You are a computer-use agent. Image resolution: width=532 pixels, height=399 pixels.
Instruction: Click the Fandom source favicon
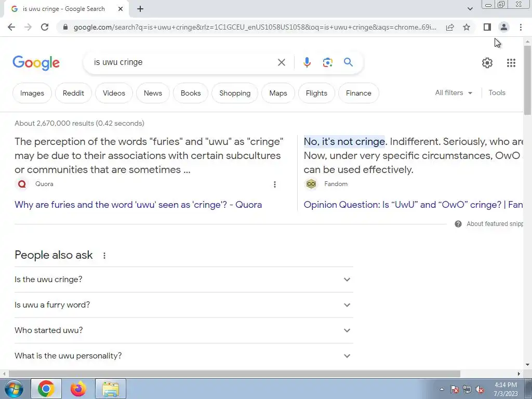coord(311,184)
